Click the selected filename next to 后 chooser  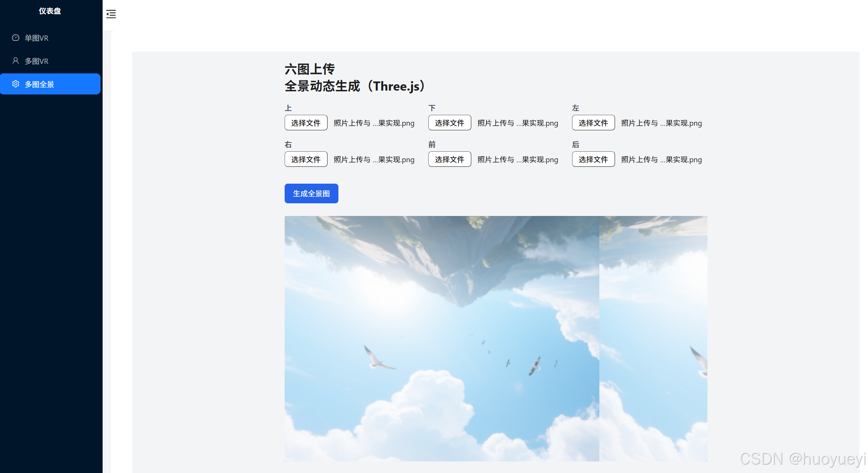tap(661, 160)
